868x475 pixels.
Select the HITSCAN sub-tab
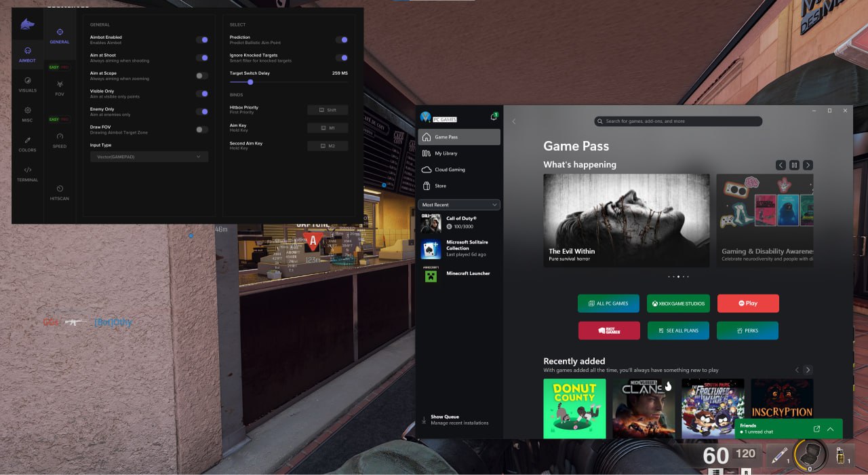(60, 193)
